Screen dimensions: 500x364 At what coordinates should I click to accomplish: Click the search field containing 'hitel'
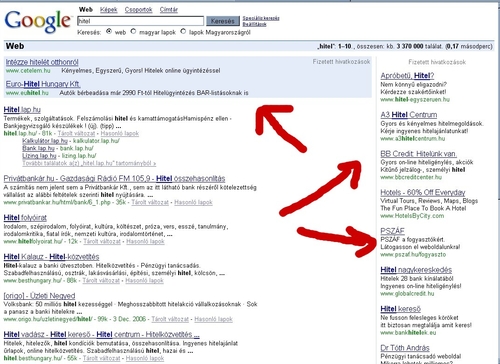(x=140, y=21)
